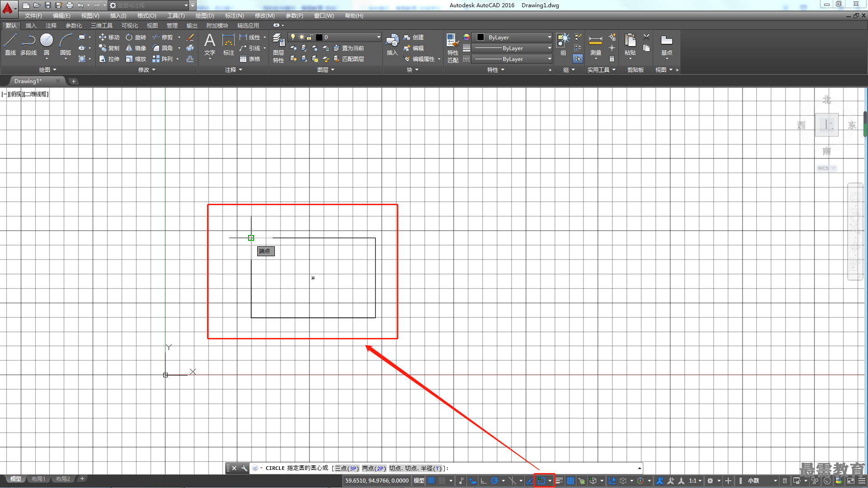Viewport: 868px width, 488px height.
Task: Click the 复制 (Copy) tool
Action: (x=109, y=48)
